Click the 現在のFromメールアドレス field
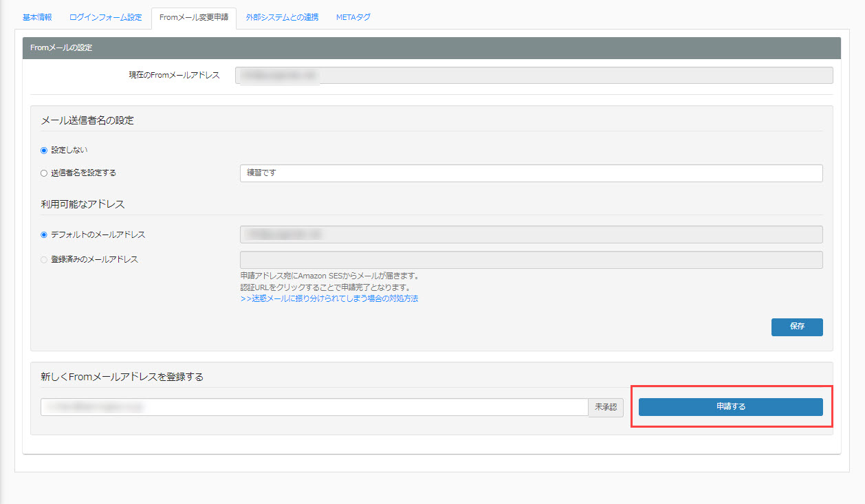 [534, 75]
